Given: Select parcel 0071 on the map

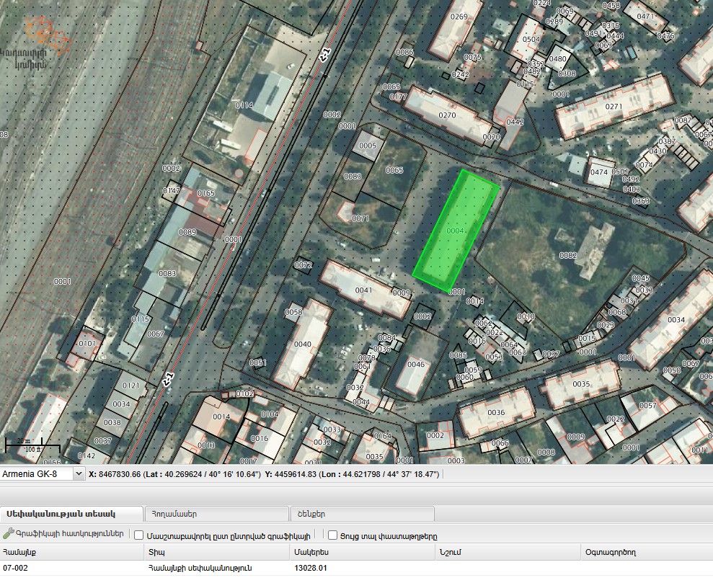Looking at the screenshot, I should click(x=360, y=218).
